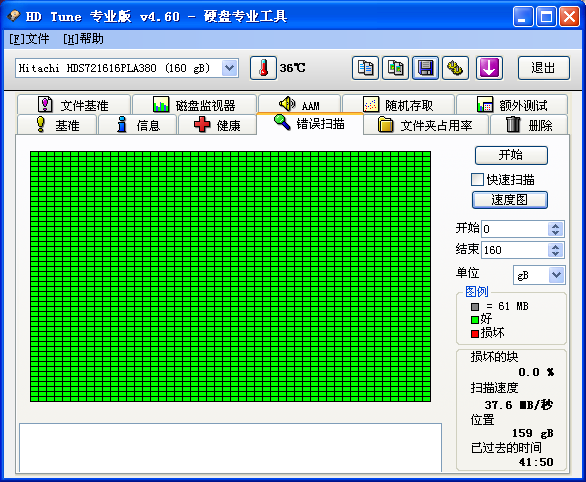Open the AAM tab

point(299,104)
